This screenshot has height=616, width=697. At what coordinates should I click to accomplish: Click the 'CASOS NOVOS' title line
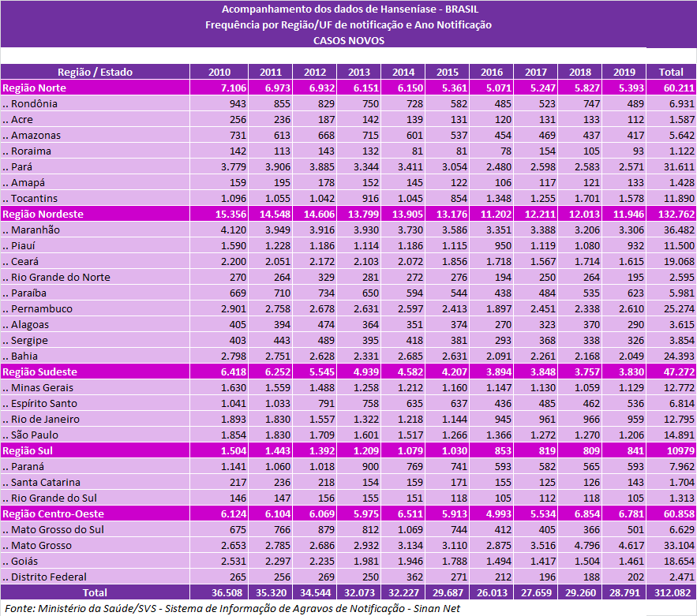[x=349, y=40]
